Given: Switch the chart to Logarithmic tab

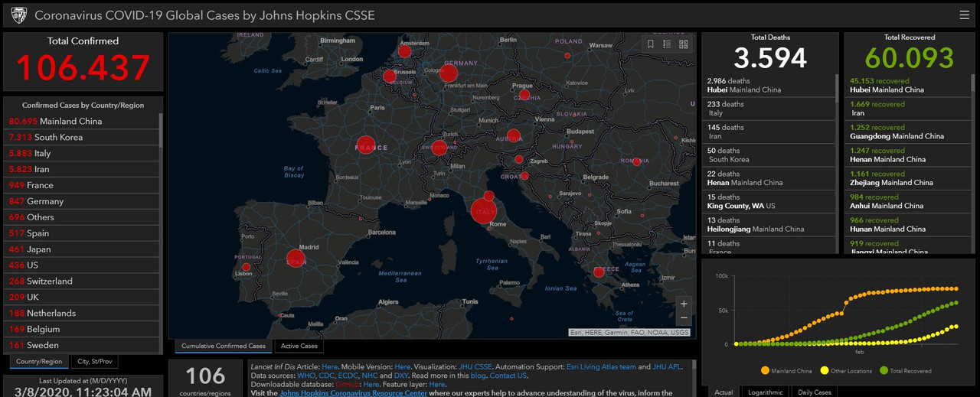Looking at the screenshot, I should pos(765,392).
